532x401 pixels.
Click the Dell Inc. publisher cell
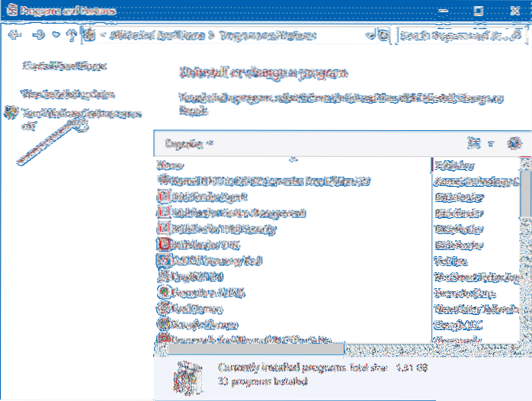tap(451, 261)
